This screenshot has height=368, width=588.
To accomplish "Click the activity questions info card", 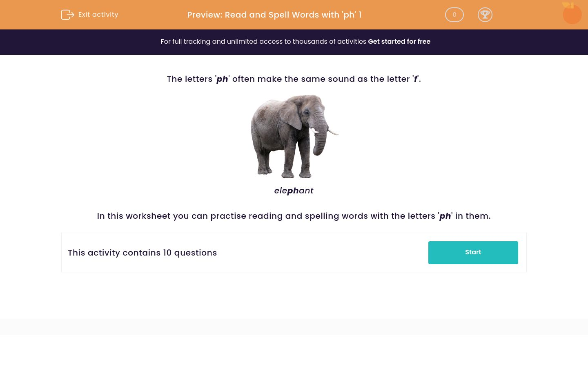I will coord(294,252).
